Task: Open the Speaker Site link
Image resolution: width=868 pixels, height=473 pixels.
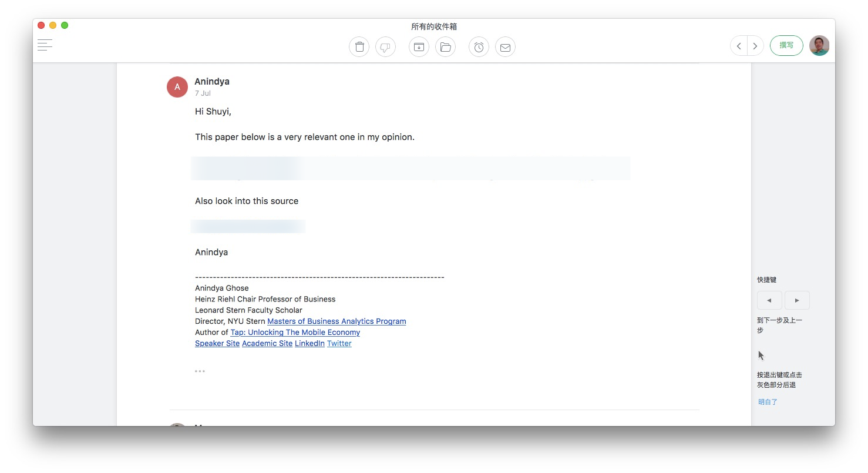Action: (x=217, y=344)
